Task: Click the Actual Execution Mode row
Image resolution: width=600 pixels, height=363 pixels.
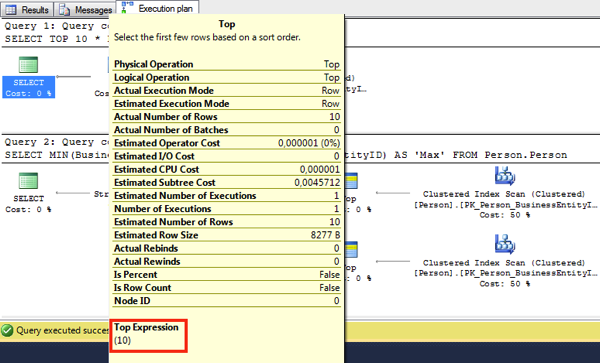Action: [227, 90]
